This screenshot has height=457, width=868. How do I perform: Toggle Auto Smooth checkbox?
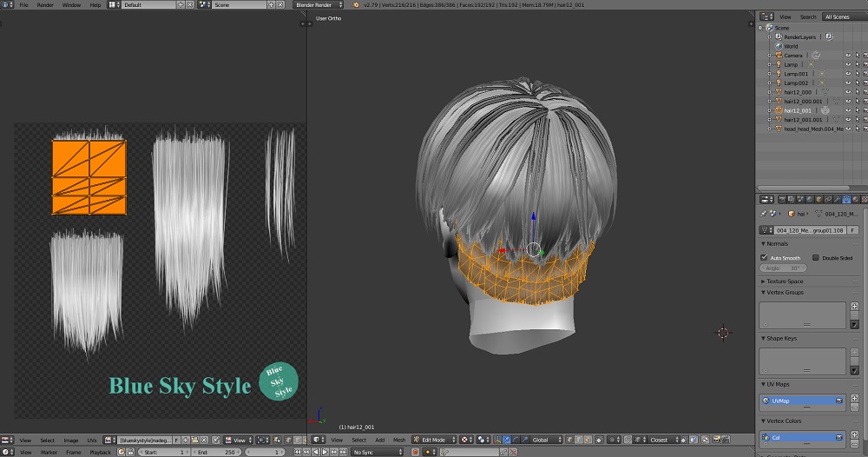764,257
